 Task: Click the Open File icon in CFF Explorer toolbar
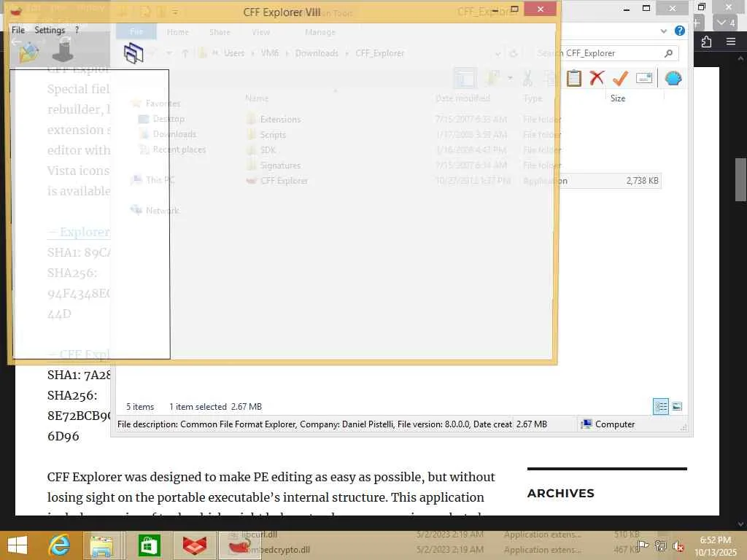point(28,52)
